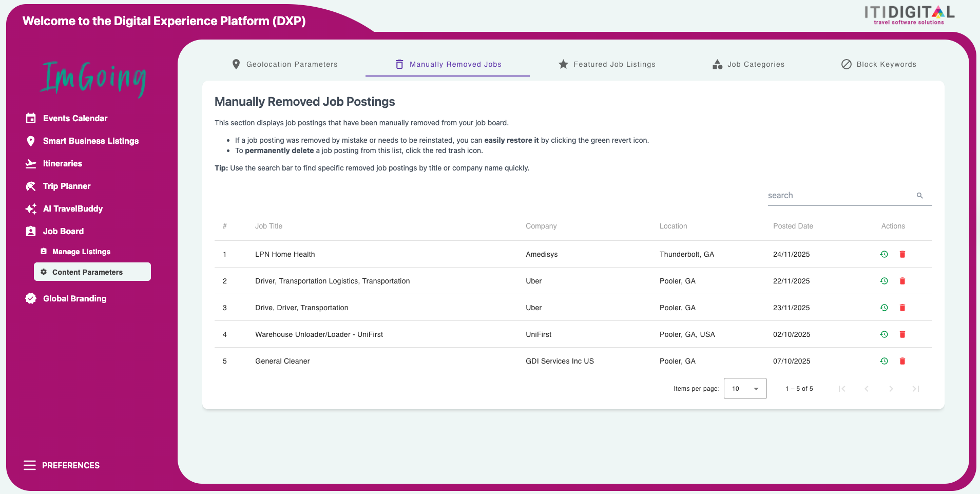Delete the Driver, Transportation Logistics job posting

tap(902, 281)
